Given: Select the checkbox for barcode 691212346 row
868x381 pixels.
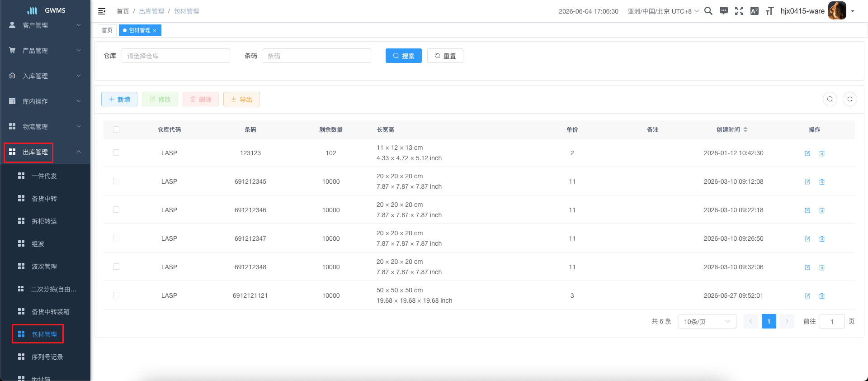Looking at the screenshot, I should coord(116,210).
